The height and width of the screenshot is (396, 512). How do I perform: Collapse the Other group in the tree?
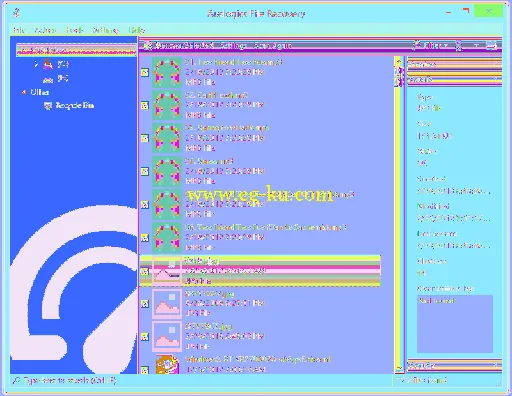pos(24,92)
